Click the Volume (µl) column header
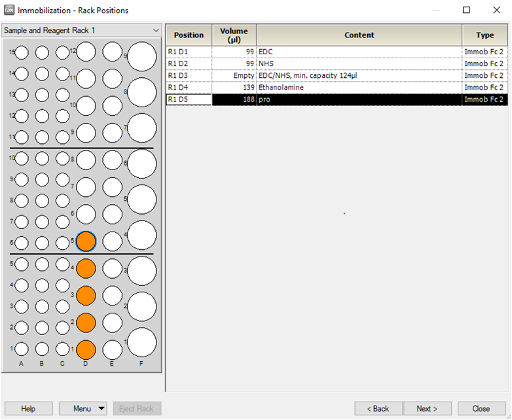512x420 pixels. [234, 35]
